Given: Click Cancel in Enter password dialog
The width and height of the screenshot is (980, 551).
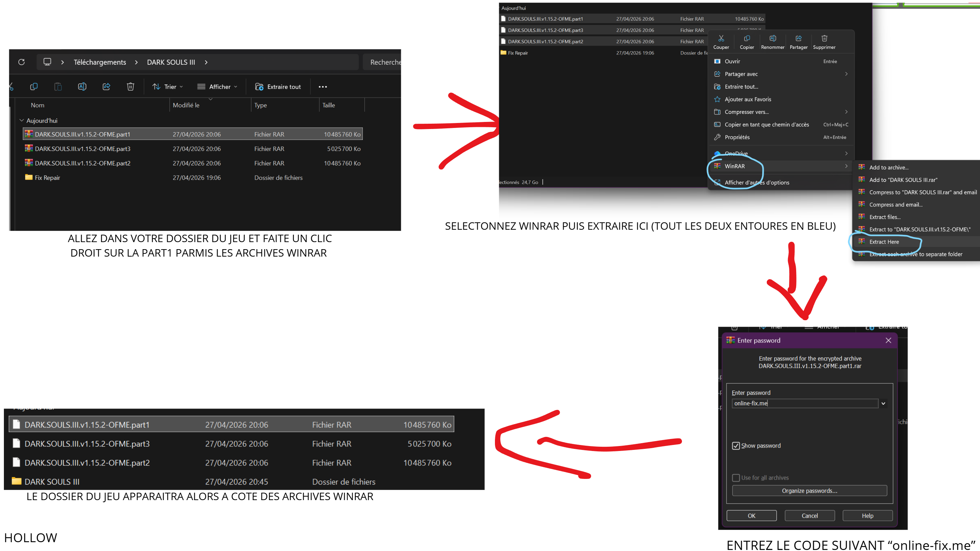Looking at the screenshot, I should (x=810, y=516).
